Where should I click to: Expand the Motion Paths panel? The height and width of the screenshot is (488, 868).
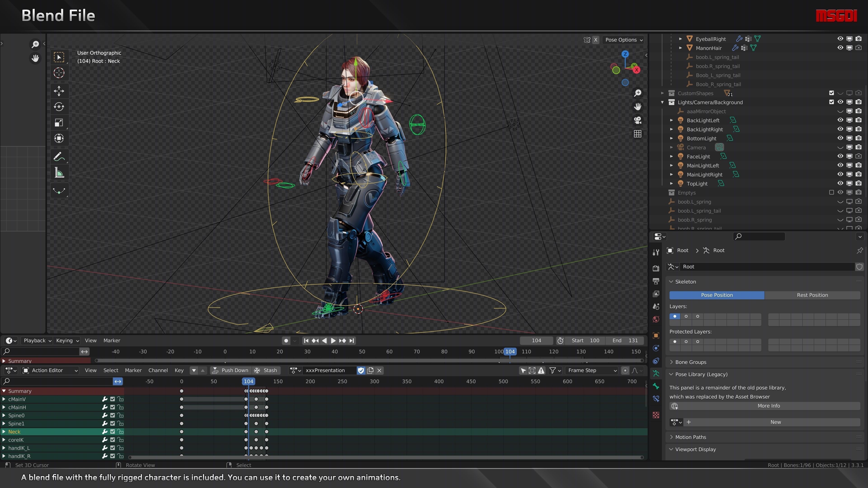click(x=690, y=437)
